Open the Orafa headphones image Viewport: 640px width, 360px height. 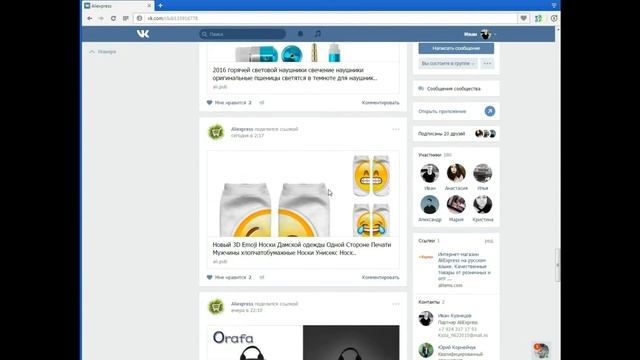303,342
